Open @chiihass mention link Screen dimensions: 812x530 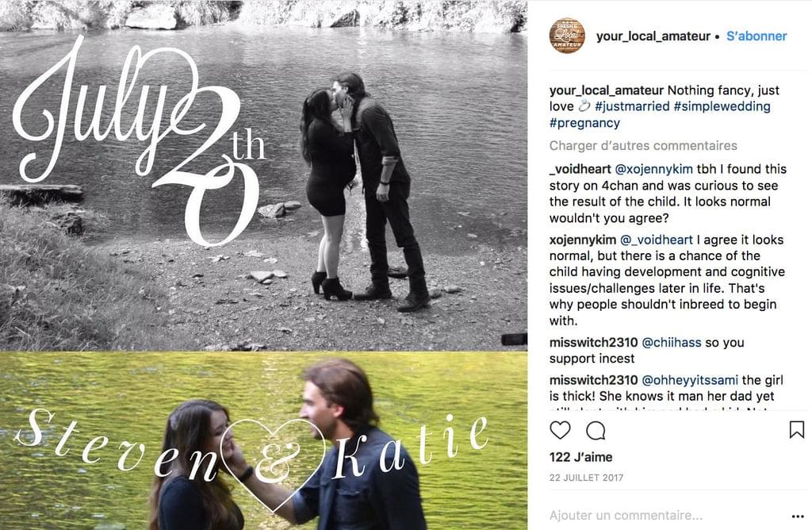pyautogui.click(x=671, y=343)
